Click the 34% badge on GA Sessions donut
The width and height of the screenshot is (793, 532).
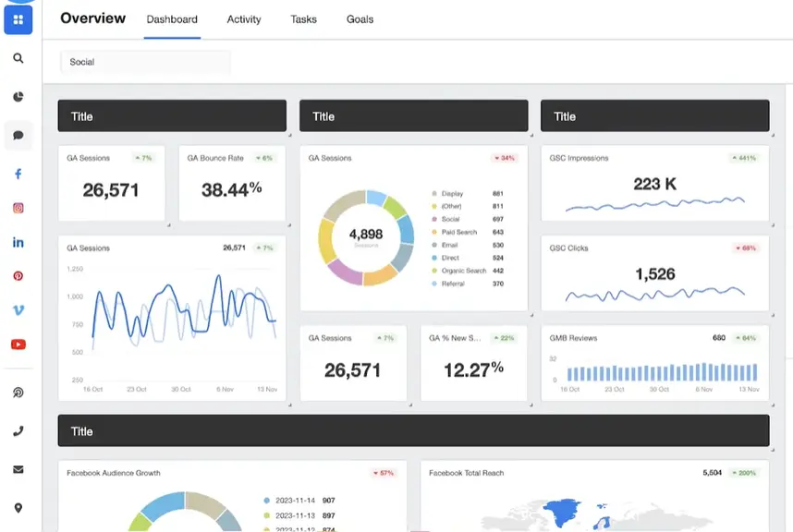[x=505, y=158]
